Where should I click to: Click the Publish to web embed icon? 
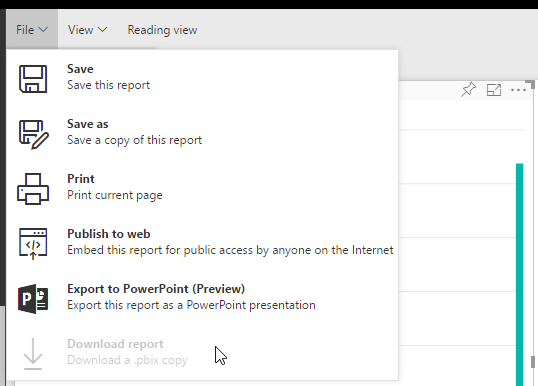coord(33,244)
